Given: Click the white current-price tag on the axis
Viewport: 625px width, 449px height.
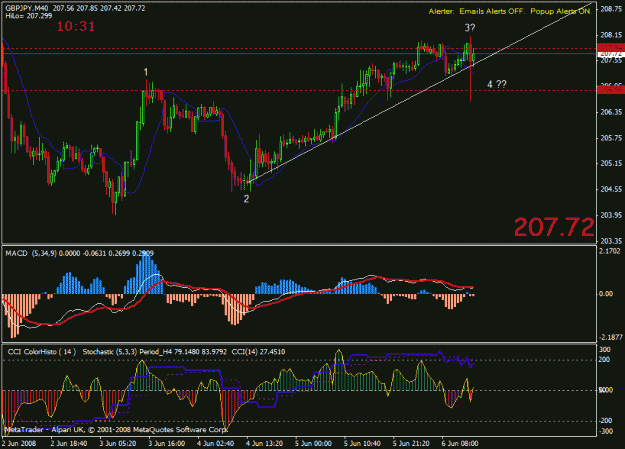Looking at the screenshot, I should pos(611,54).
